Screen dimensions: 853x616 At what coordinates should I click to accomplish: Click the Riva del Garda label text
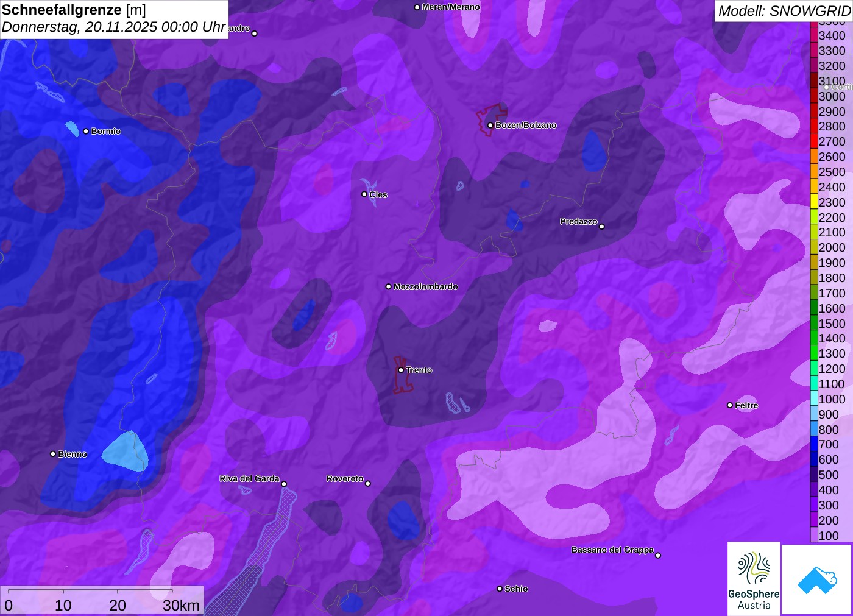click(x=249, y=478)
